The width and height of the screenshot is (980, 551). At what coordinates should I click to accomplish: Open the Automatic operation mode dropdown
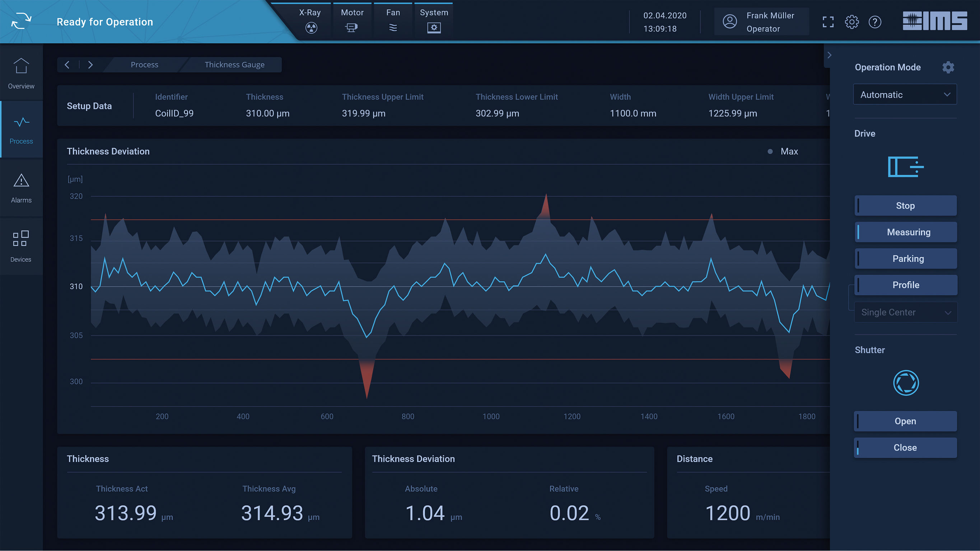[x=905, y=94]
